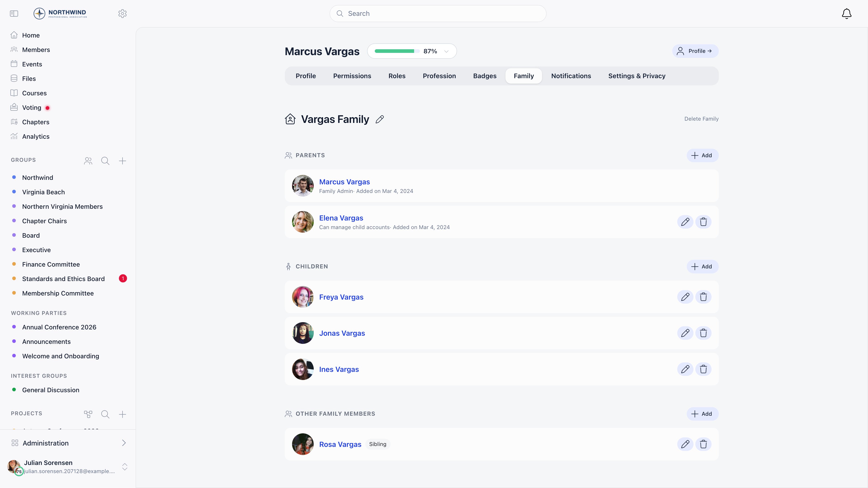
Task: Open Rosa Vargas profile link
Action: coord(340,445)
